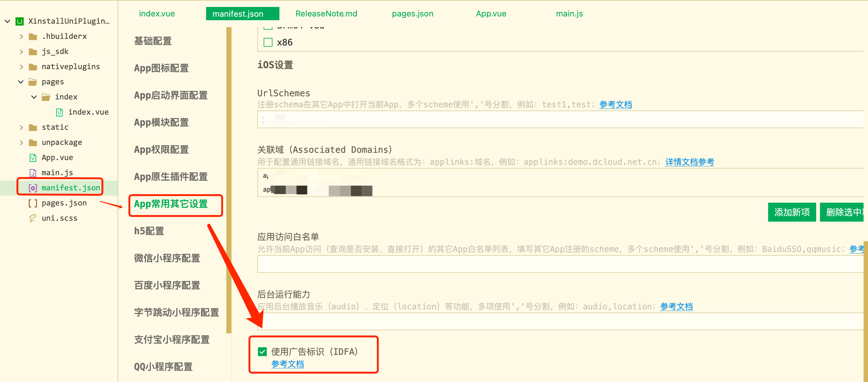Click the 添加新项 button

(792, 212)
